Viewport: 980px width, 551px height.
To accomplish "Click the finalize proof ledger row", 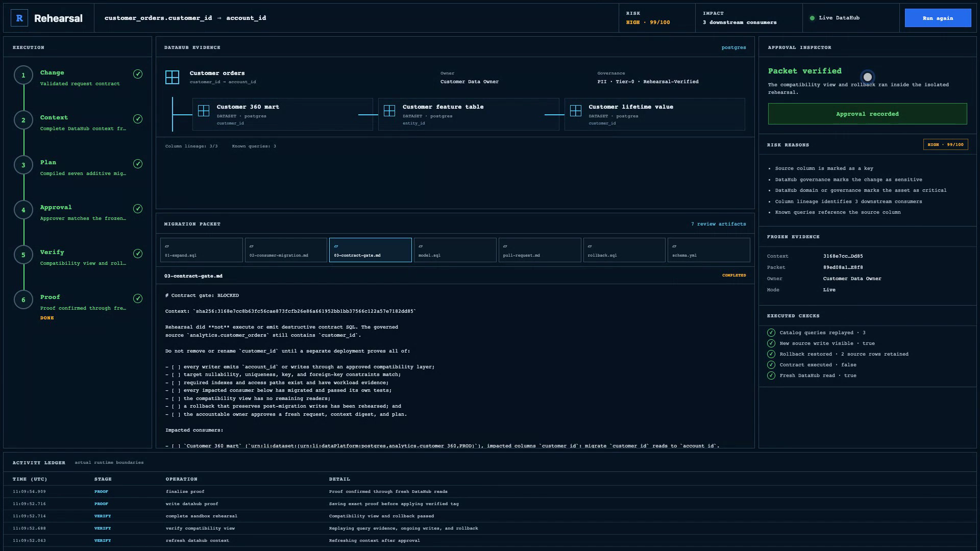I will tap(490, 492).
